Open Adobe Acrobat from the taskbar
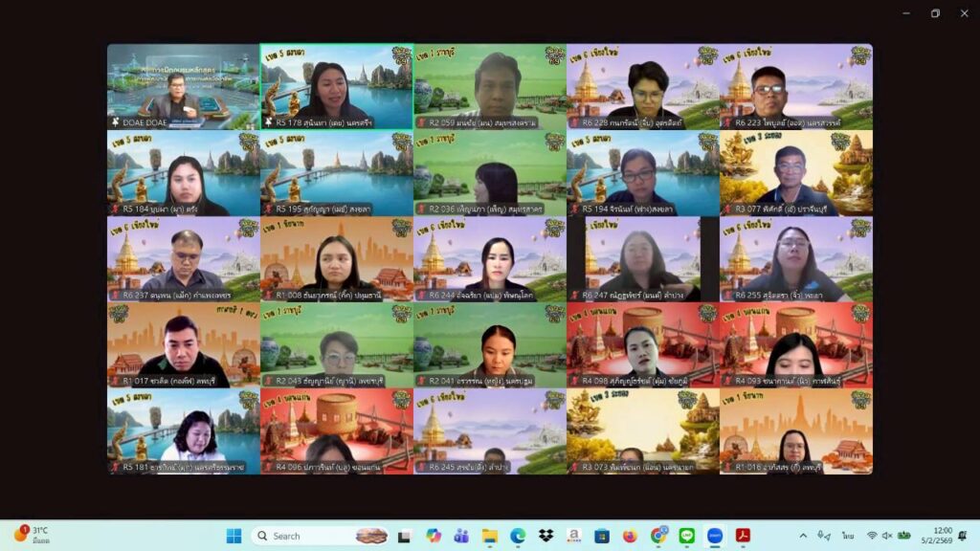 click(743, 536)
